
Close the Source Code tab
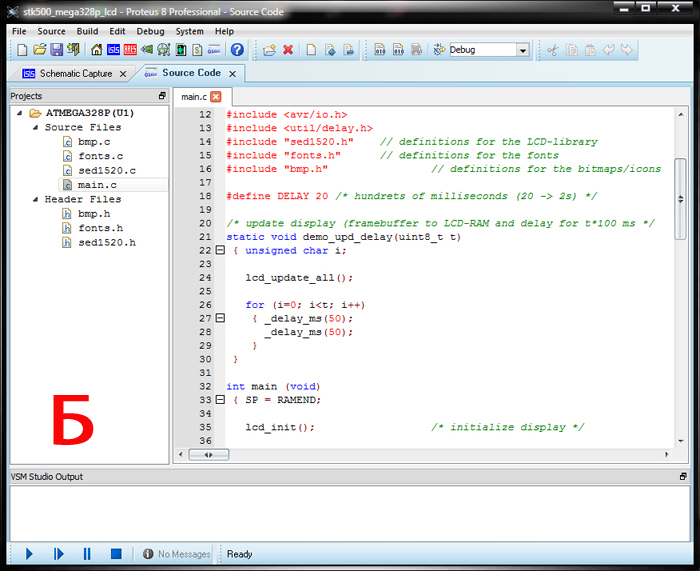click(233, 74)
